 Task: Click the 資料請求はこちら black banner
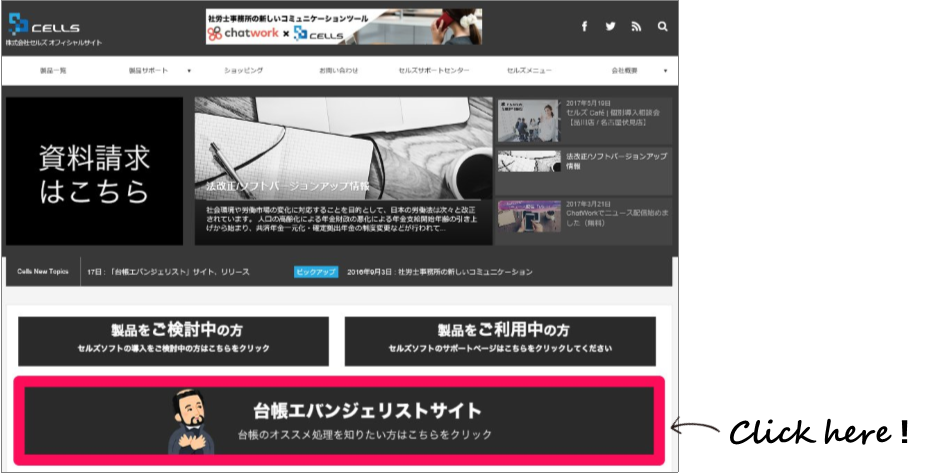coord(94,171)
